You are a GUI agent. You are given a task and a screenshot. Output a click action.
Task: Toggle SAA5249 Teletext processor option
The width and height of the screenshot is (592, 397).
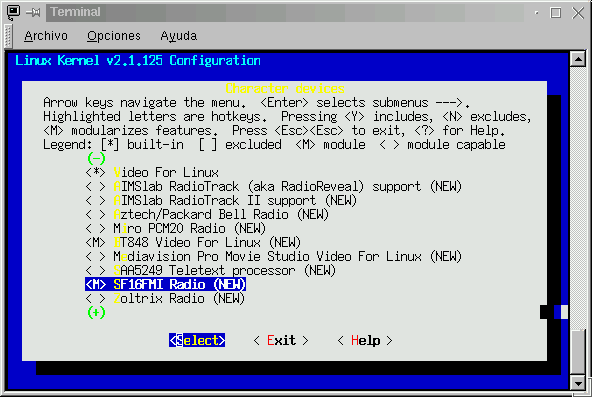(210, 270)
